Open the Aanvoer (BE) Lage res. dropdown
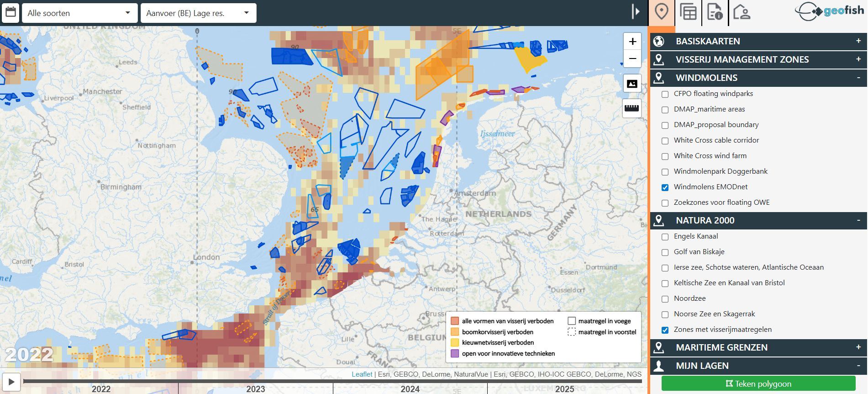868x394 pixels. (x=198, y=13)
